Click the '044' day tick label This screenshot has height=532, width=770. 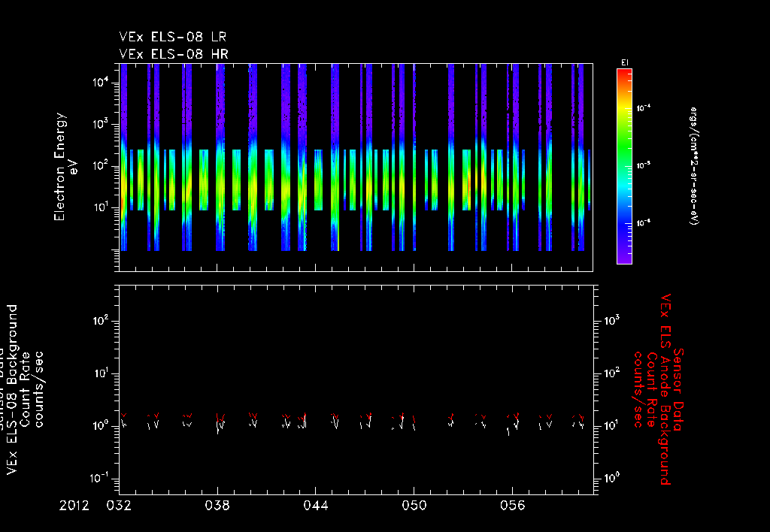click(x=316, y=506)
